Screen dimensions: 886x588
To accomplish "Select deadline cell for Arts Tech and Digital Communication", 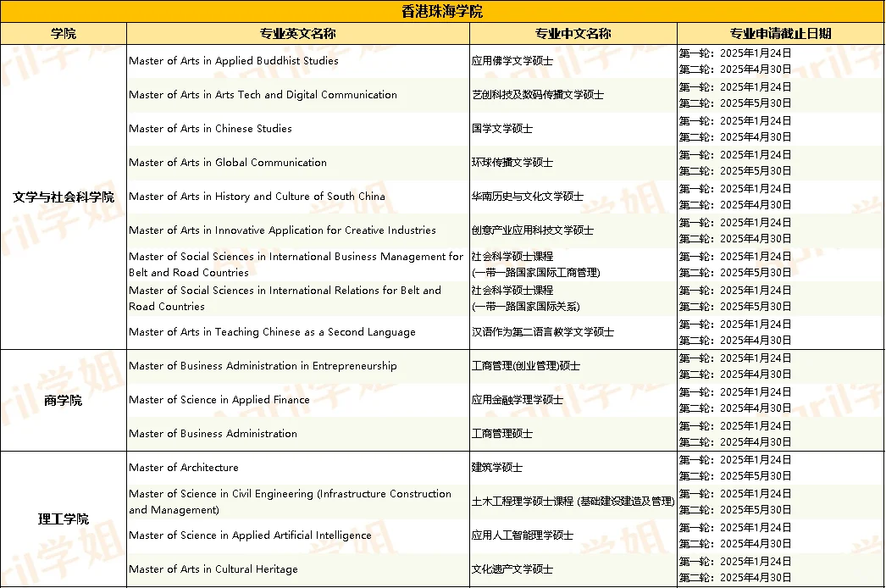I will click(x=780, y=95).
